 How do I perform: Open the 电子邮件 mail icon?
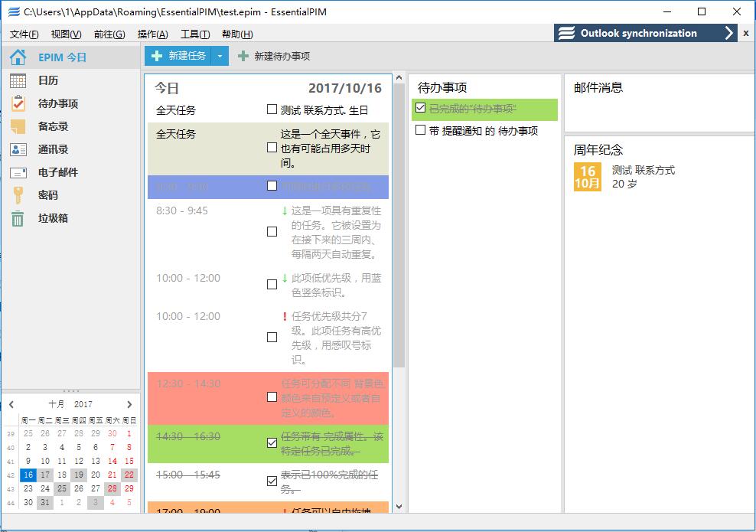pyautogui.click(x=18, y=173)
